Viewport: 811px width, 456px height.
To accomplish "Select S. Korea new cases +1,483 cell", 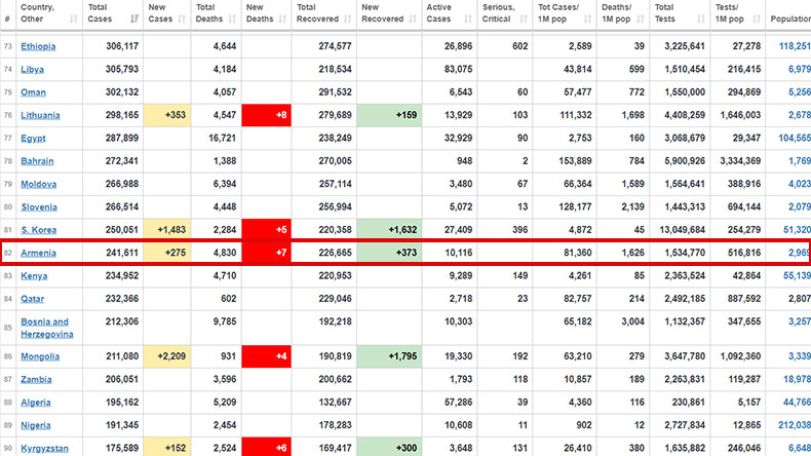I will coord(167,230).
